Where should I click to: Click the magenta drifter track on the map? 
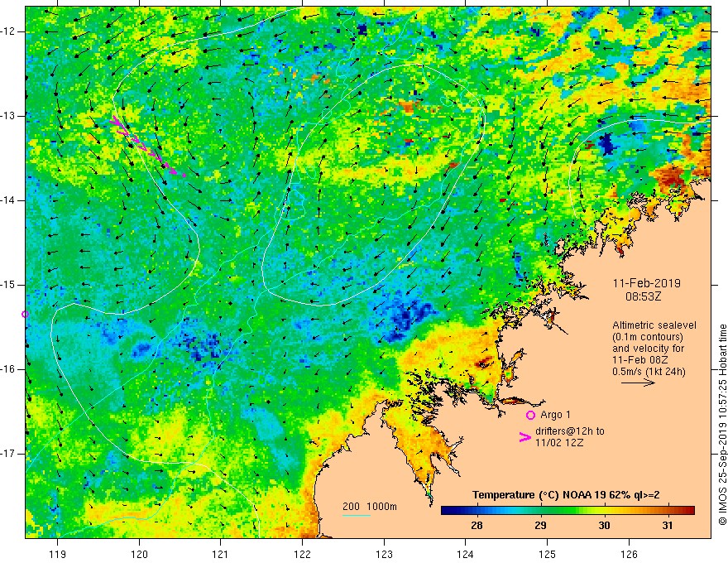point(147,146)
